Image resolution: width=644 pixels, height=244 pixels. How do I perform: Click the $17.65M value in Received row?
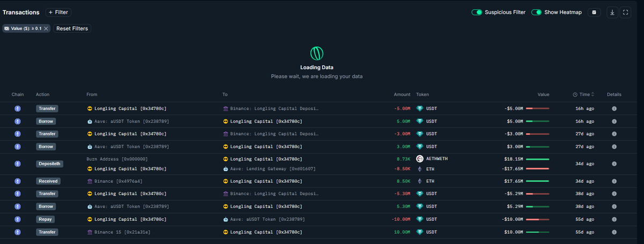coord(514,181)
